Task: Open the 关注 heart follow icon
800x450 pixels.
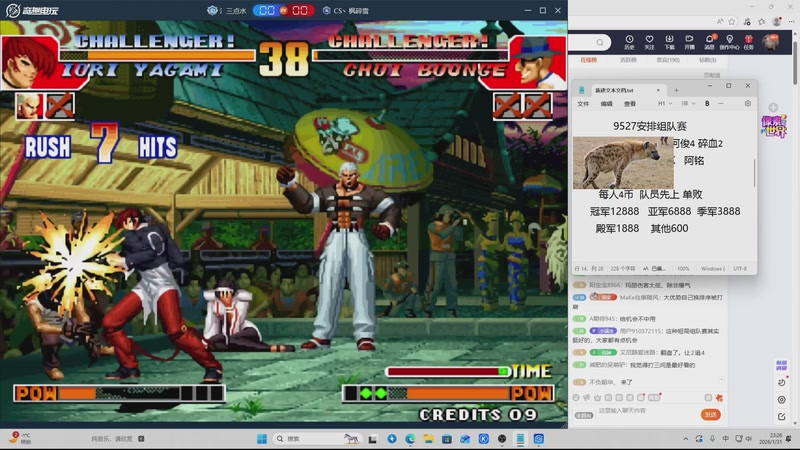Action: [x=649, y=42]
